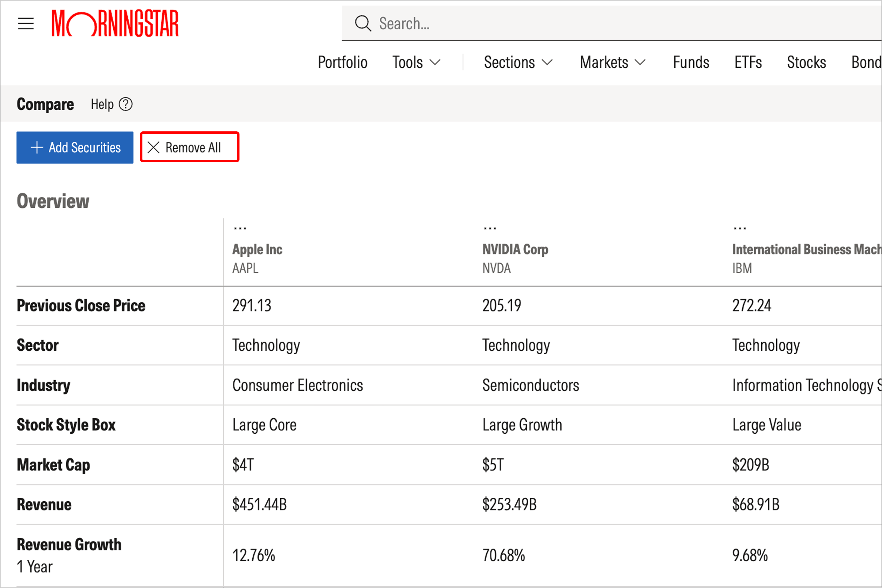The width and height of the screenshot is (882, 588).
Task: Click the Overview section heading
Action: point(53,202)
